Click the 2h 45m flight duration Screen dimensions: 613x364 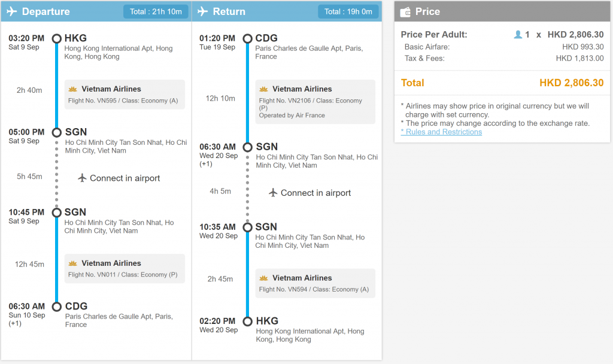pos(220,279)
